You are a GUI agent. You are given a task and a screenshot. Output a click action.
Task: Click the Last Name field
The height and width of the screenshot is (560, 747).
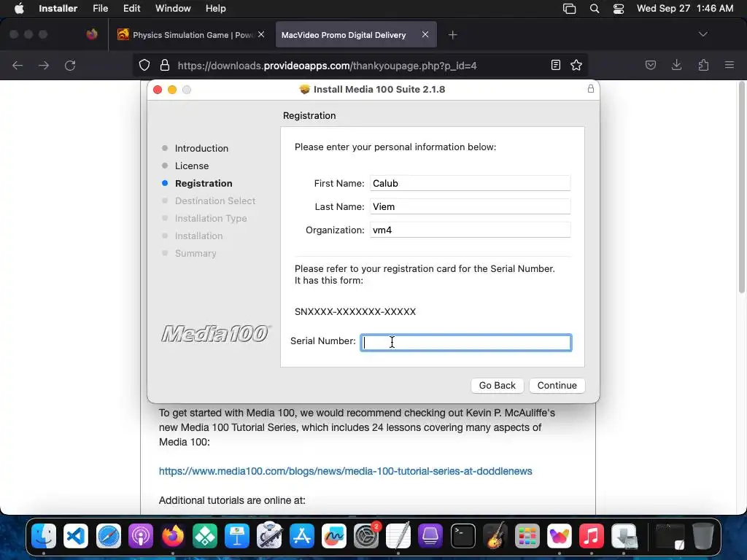pyautogui.click(x=471, y=206)
